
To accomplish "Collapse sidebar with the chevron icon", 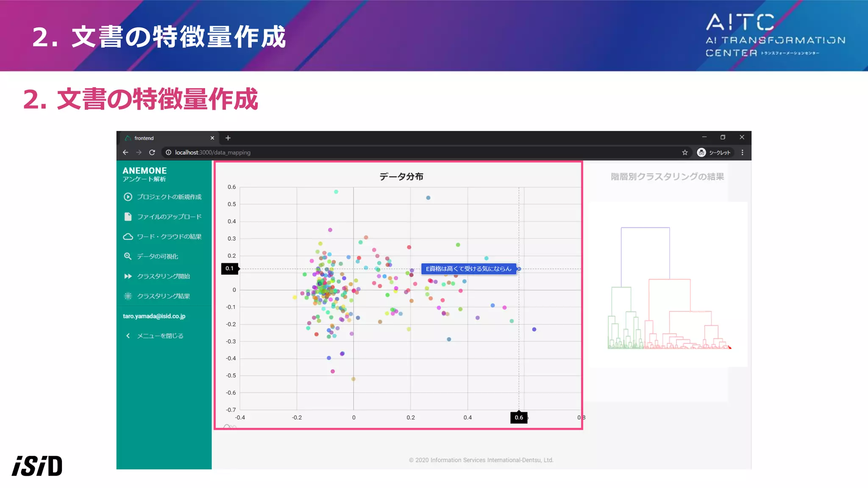I will coord(128,336).
